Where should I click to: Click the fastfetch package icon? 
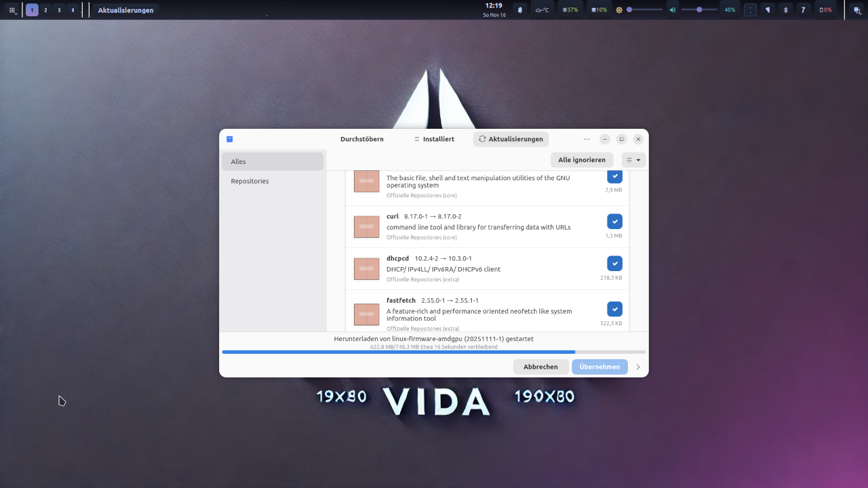click(x=366, y=314)
